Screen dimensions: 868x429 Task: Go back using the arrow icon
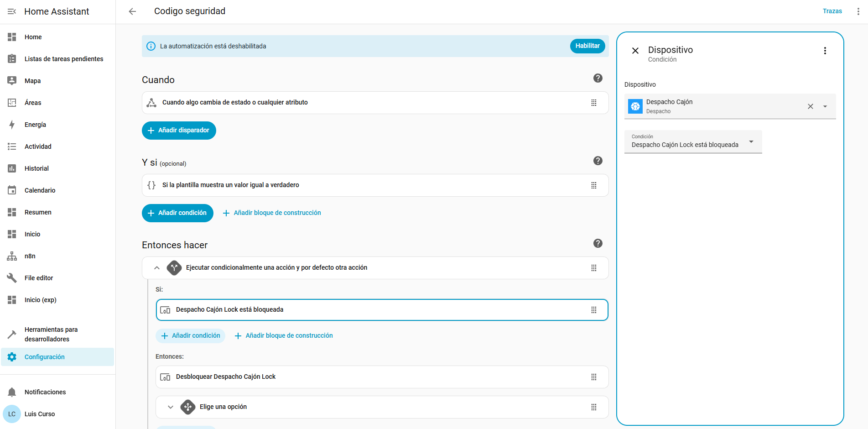132,11
